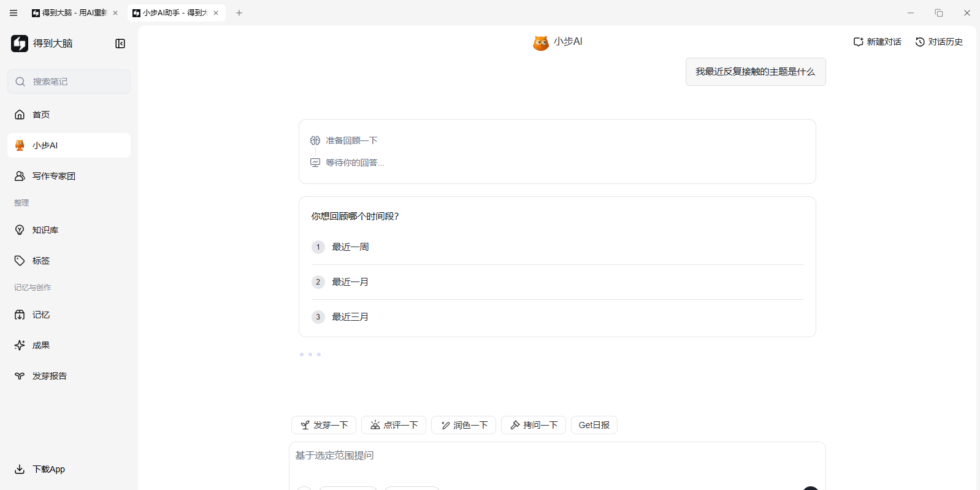Click the 整理 section label

click(21, 203)
